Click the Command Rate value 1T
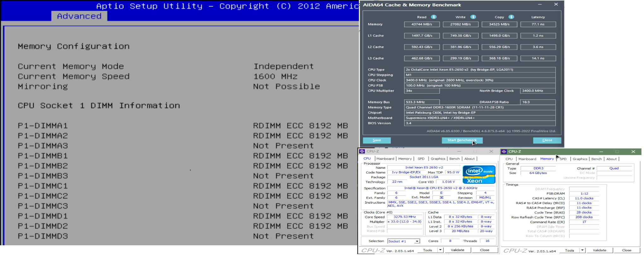Image resolution: width=644 pixels, height=256 pixels. click(584, 222)
